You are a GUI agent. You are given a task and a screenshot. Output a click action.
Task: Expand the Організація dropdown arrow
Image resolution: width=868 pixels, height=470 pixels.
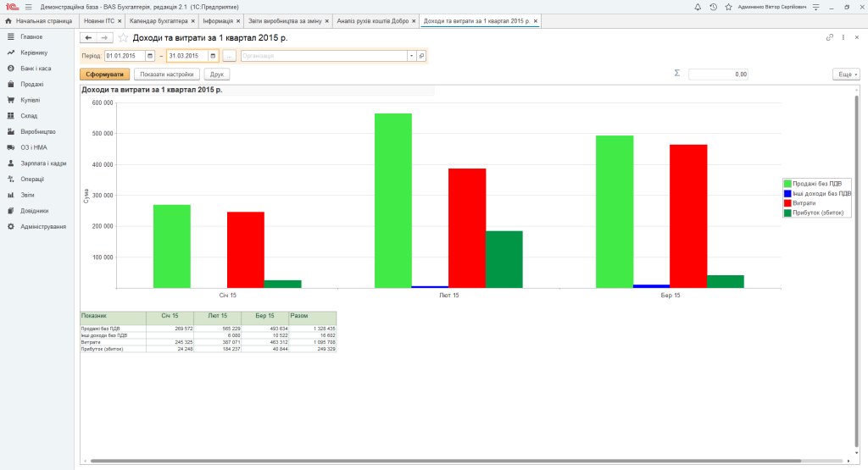411,56
